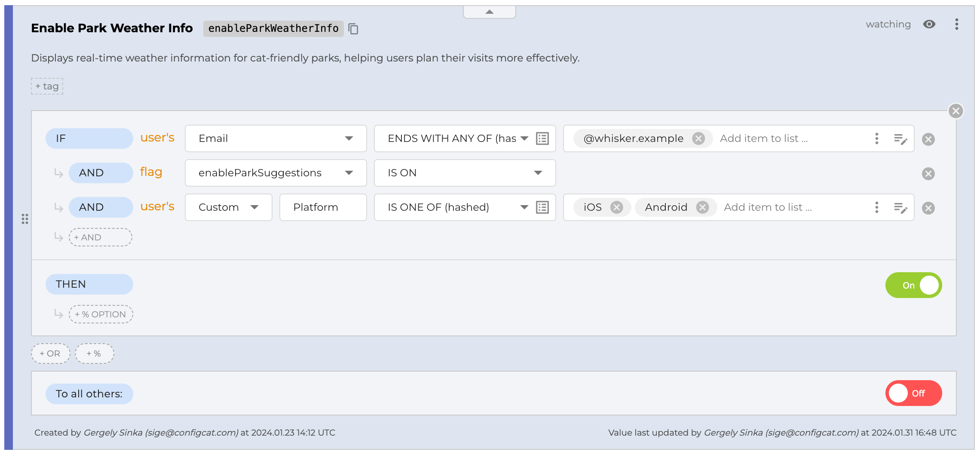The height and width of the screenshot is (455, 980).
Task: Add an OR targeting rule
Action: pos(50,354)
